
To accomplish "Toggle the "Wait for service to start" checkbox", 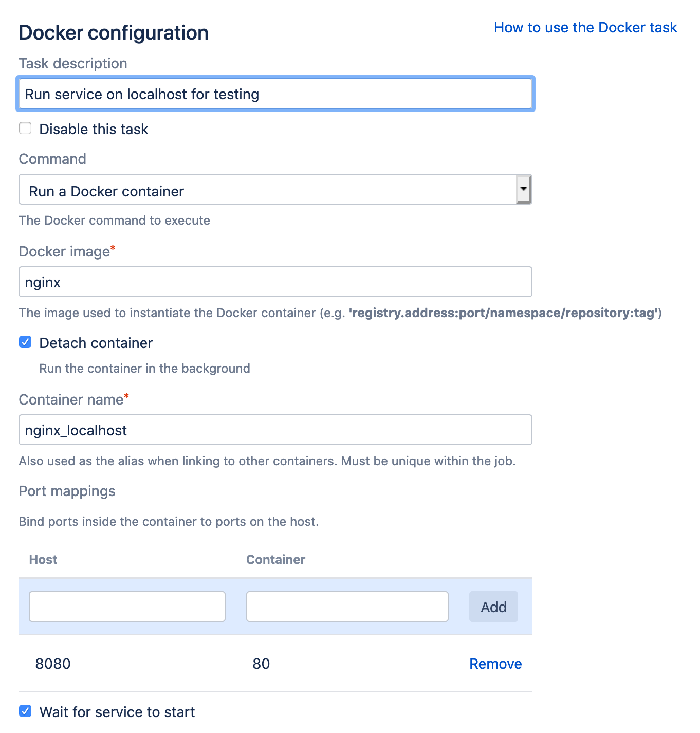I will pos(25,711).
